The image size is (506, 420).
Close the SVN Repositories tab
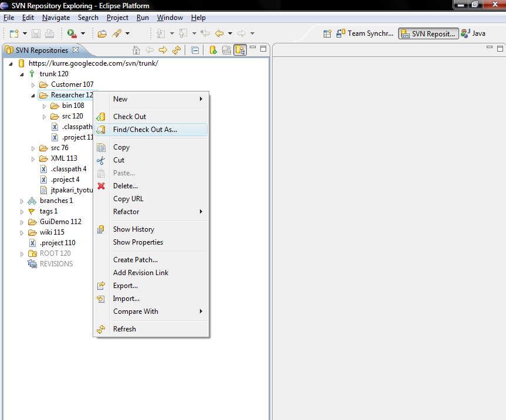tap(76, 50)
